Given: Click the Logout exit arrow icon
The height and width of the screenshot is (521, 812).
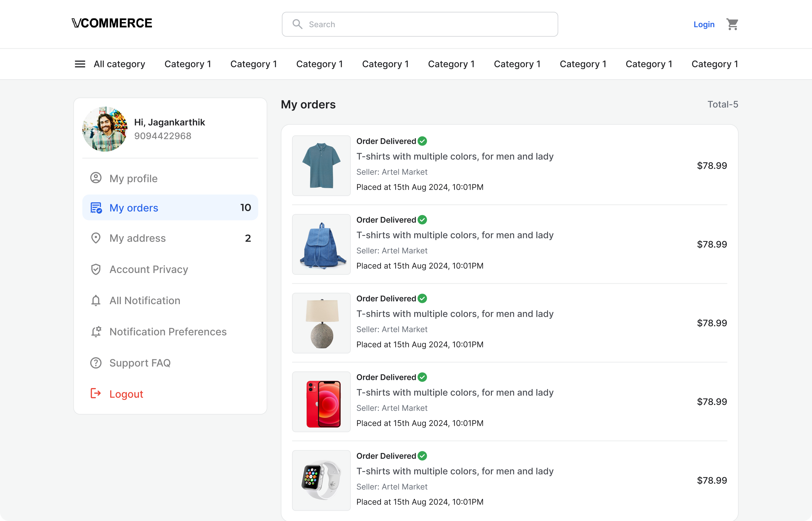Looking at the screenshot, I should click(96, 394).
